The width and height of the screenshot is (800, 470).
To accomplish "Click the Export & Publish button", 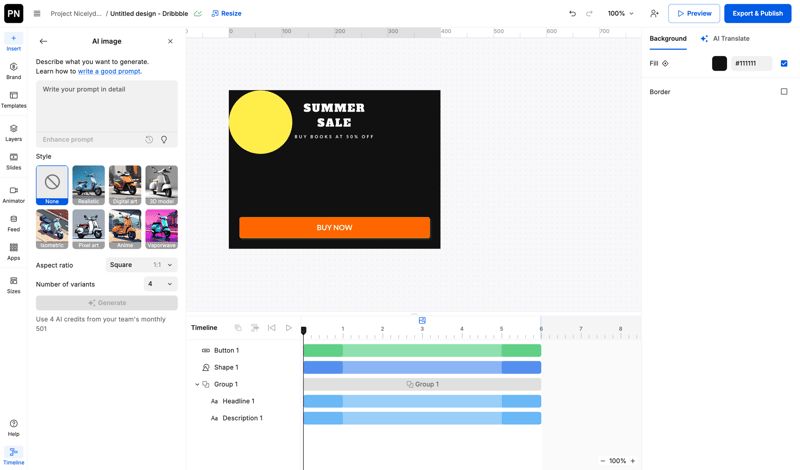I will (757, 14).
